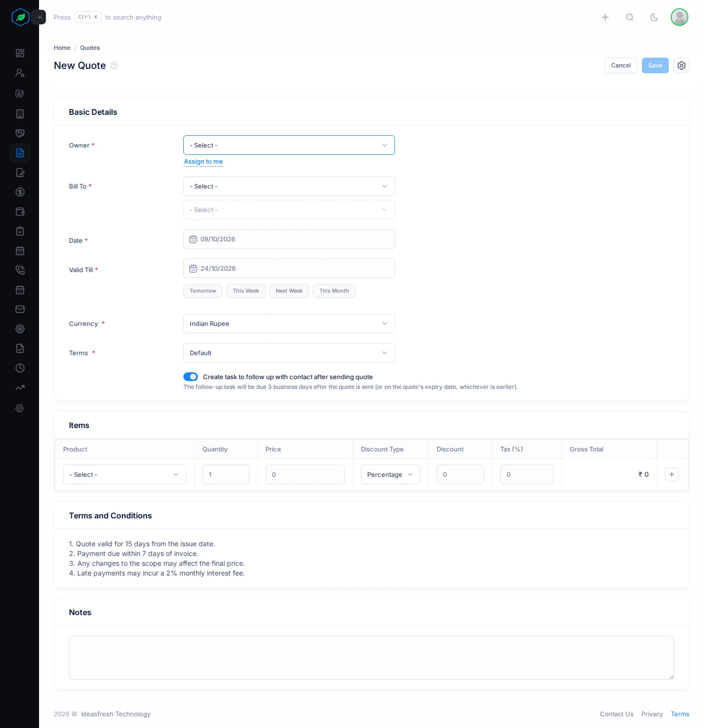Viewport: 704px width, 728px height.
Task: Open the Discount Type Percentage dropdown
Action: 391,474
